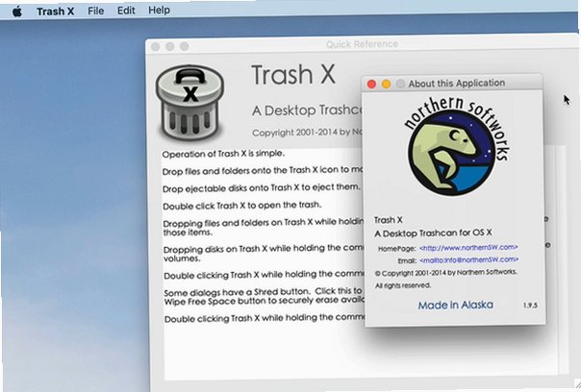The width and height of the screenshot is (581, 392).
Task: Click the Copyright 2001-2014 line in About window
Action: click(445, 273)
